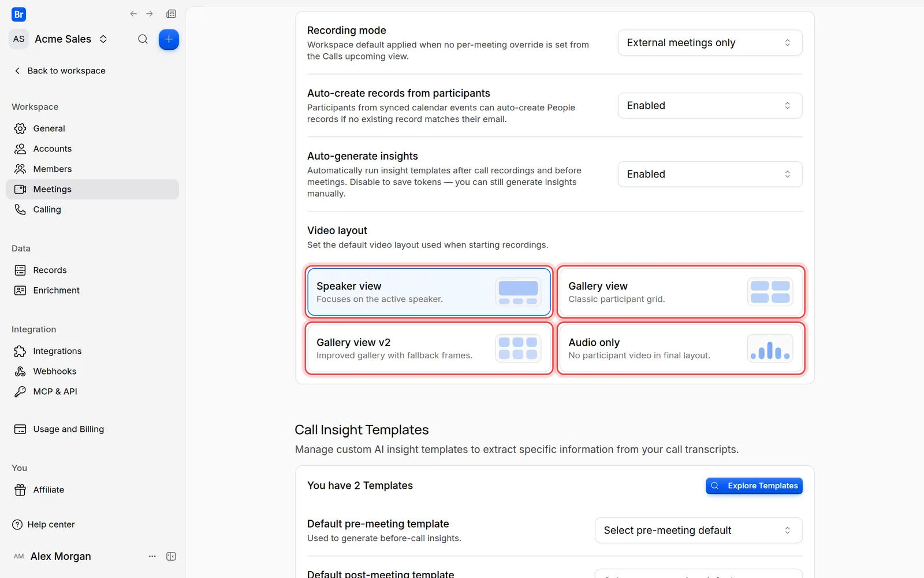The height and width of the screenshot is (578, 924).
Task: Select the Speaker view layout card
Action: 429,292
